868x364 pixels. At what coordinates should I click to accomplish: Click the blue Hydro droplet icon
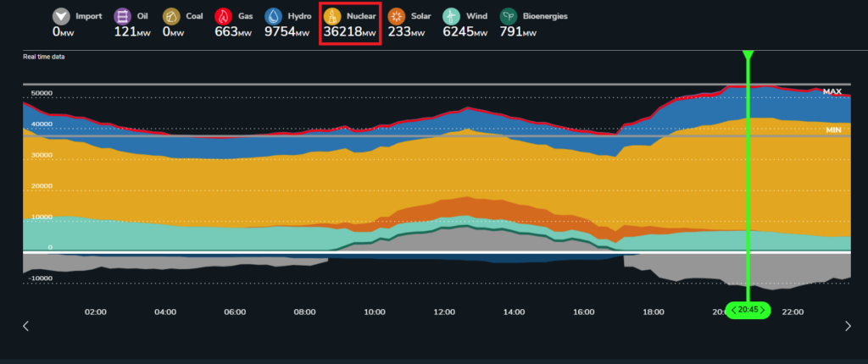(x=274, y=17)
